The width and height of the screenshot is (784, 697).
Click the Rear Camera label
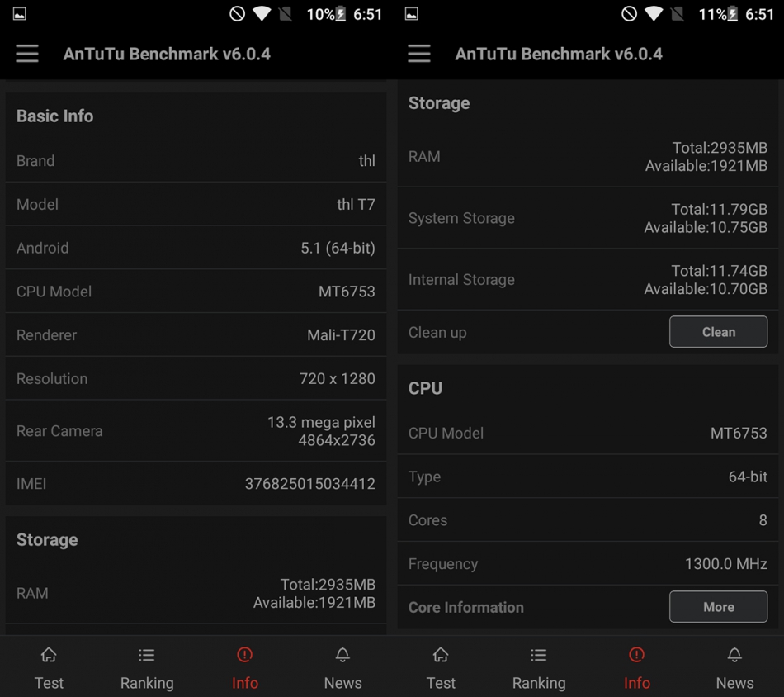pos(59,431)
